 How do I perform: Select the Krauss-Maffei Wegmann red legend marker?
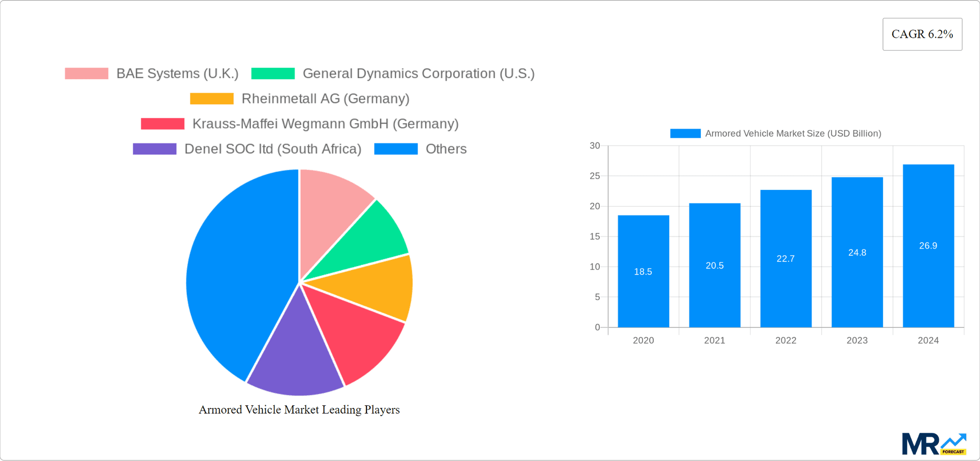click(162, 124)
